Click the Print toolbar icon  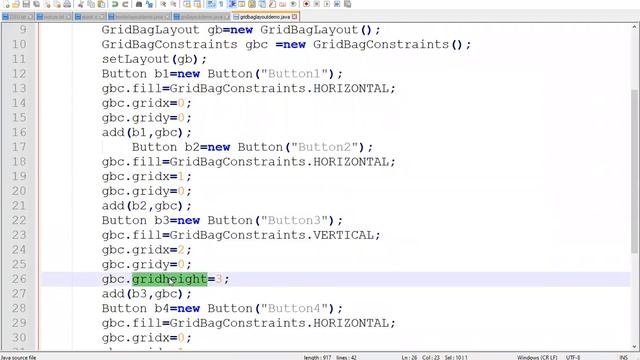[x=67, y=4]
